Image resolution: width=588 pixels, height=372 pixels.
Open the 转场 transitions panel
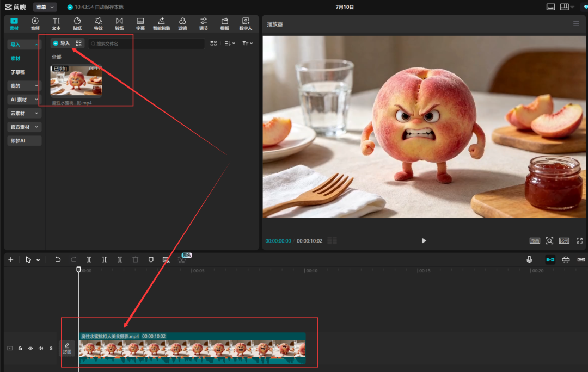[x=119, y=24]
